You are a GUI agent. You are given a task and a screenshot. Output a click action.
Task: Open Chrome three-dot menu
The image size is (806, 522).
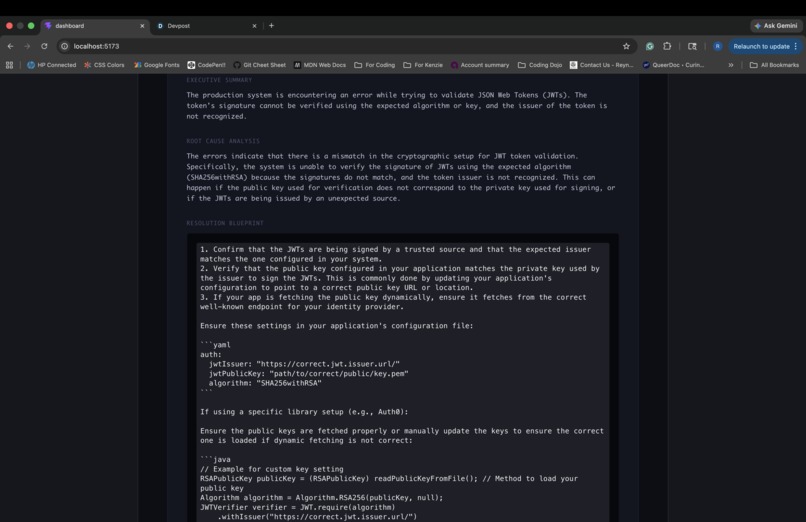coord(796,46)
